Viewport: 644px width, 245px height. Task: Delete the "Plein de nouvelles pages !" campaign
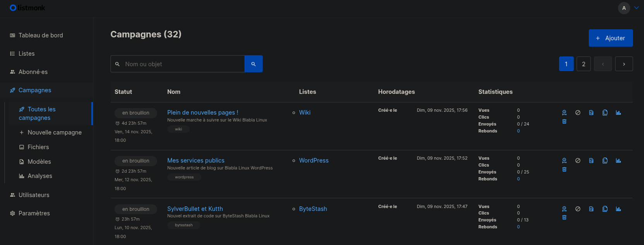[x=564, y=122]
